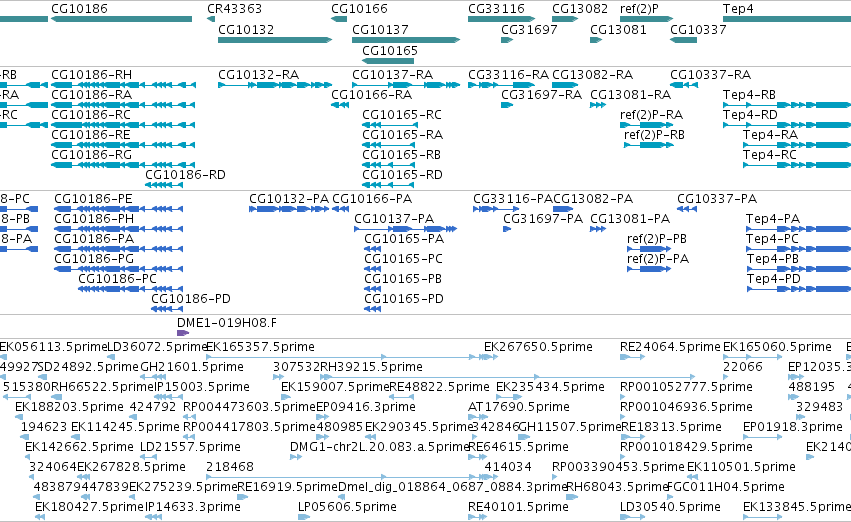Select transcript ref(2)P-RA
This screenshot has width=851, height=522.
click(x=647, y=125)
